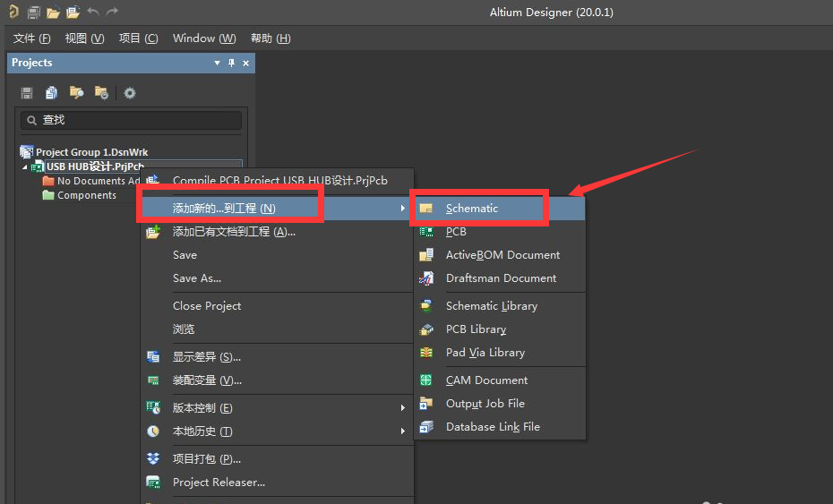Click the Schematic sheet icon in submenu
The image size is (833, 504).
pyautogui.click(x=426, y=209)
